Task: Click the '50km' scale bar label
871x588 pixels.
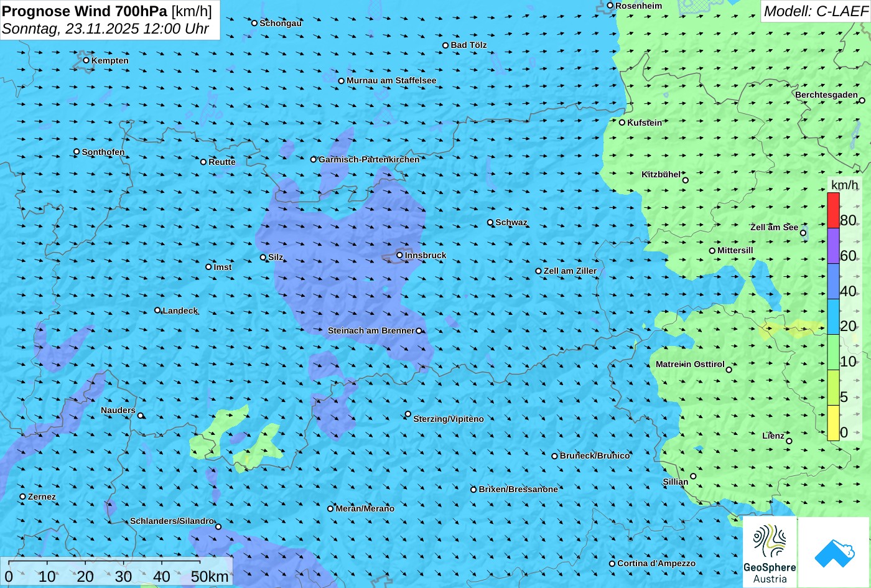Action: (x=210, y=577)
